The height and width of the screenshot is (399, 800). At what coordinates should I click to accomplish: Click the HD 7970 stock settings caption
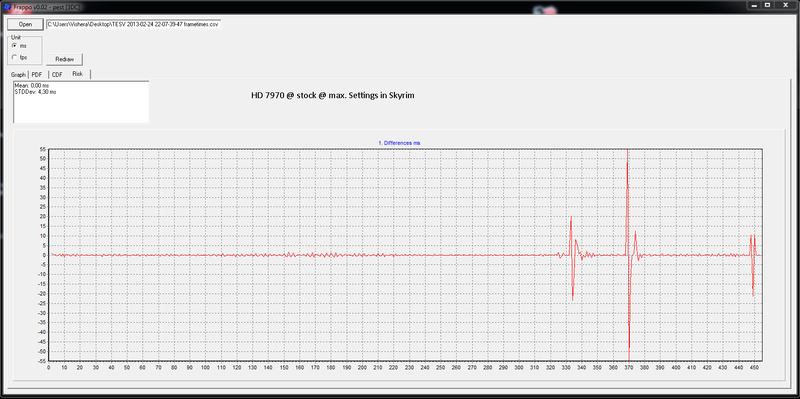(333, 95)
